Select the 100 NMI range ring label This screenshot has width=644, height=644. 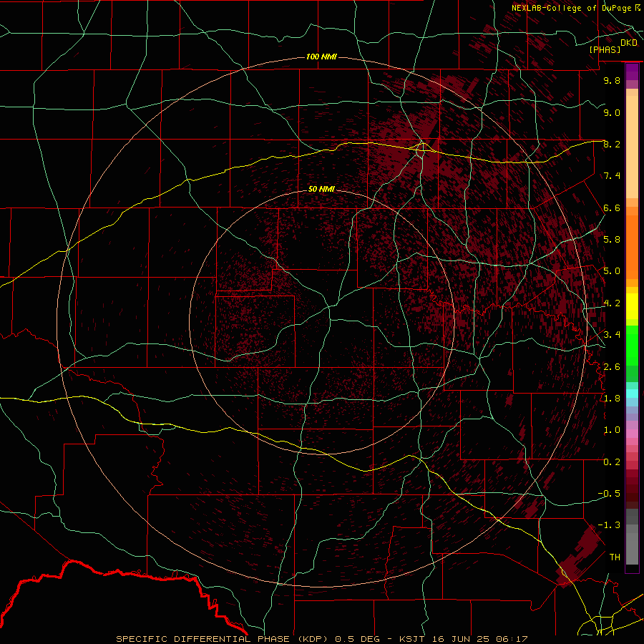tap(321, 57)
